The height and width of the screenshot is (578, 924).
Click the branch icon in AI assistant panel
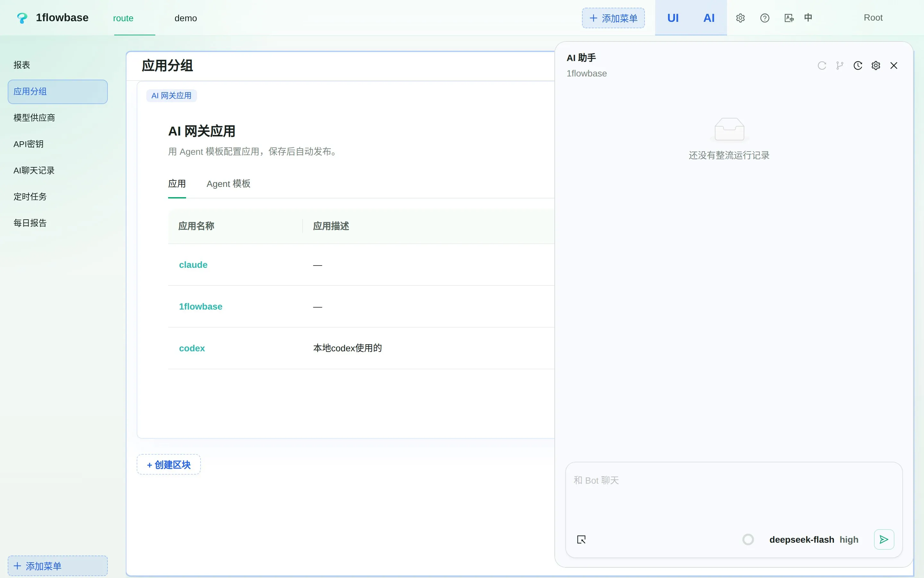tap(840, 66)
